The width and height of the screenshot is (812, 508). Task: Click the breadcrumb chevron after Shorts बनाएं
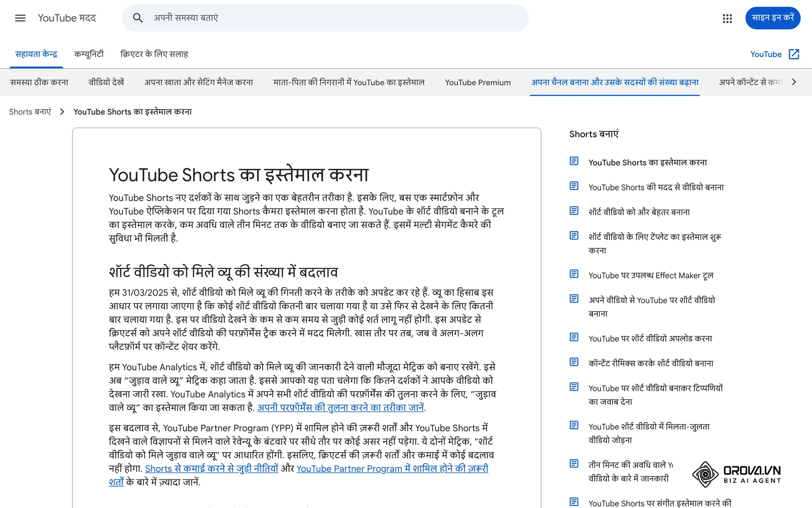[62, 112]
